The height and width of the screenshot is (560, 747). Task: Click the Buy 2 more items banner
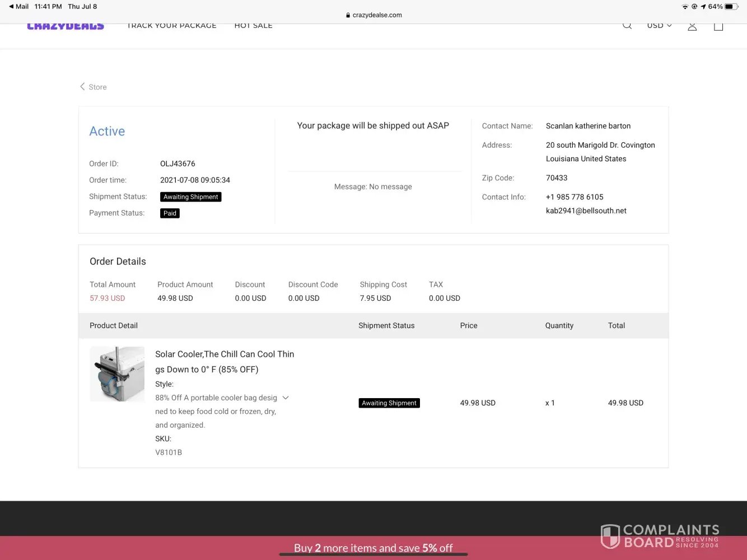(x=373, y=548)
